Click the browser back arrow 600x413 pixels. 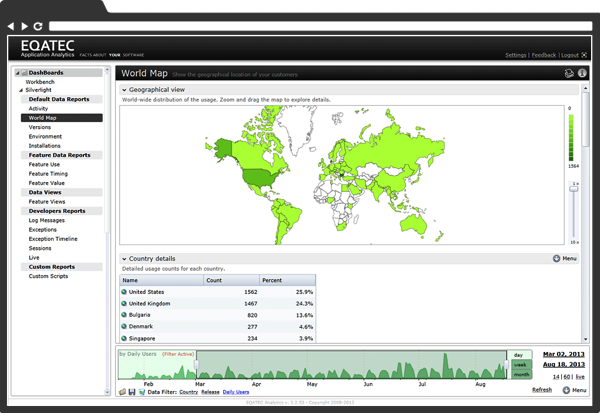11,26
